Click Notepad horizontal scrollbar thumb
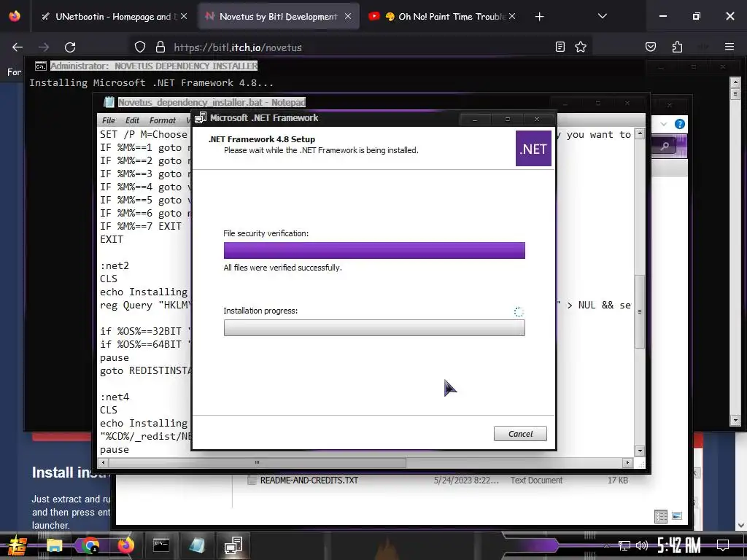 click(257, 462)
